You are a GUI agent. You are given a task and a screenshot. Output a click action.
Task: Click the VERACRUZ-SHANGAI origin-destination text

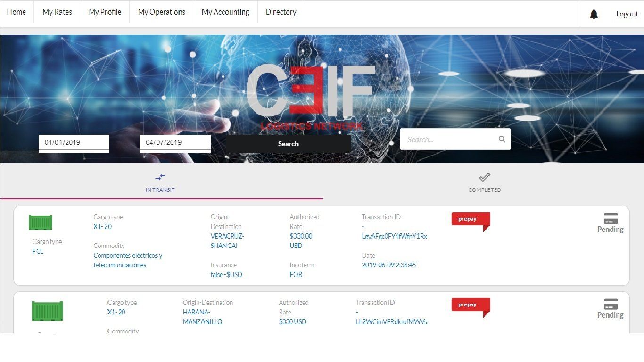[227, 241]
